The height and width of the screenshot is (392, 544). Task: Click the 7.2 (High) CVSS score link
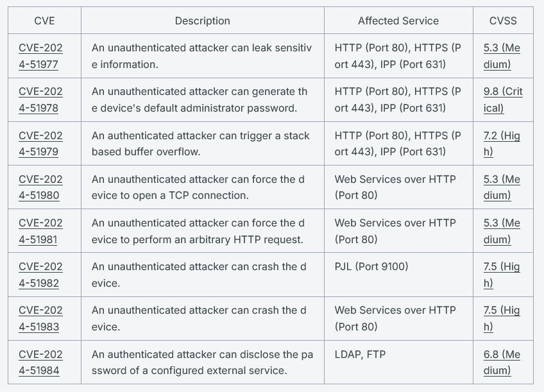tap(502, 143)
